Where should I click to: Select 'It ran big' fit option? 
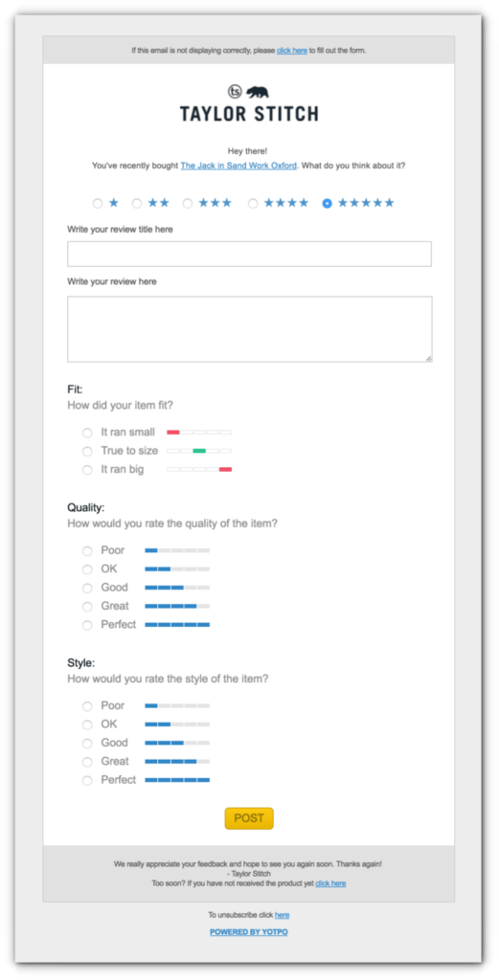[x=87, y=470]
